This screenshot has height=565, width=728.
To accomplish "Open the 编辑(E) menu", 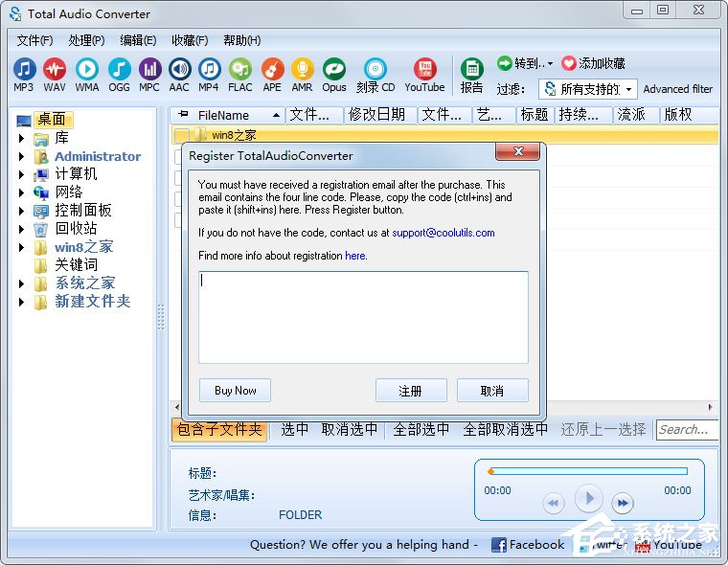I will tap(138, 40).
